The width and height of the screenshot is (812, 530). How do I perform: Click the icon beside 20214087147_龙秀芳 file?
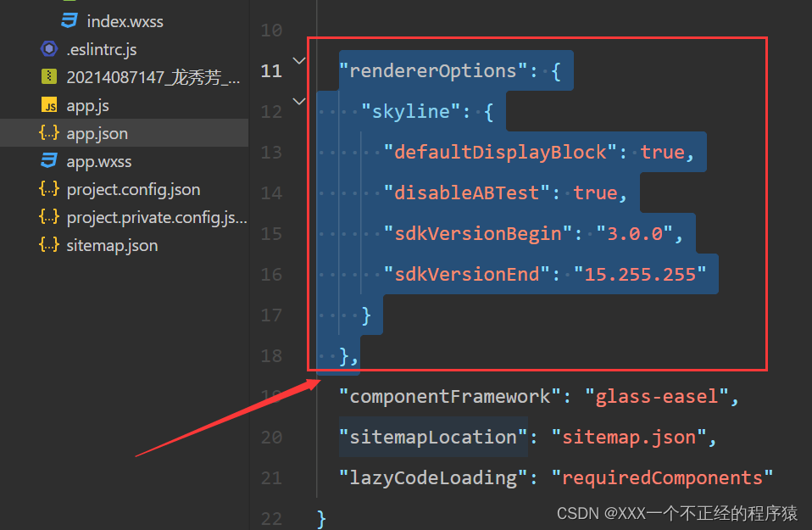(x=48, y=76)
